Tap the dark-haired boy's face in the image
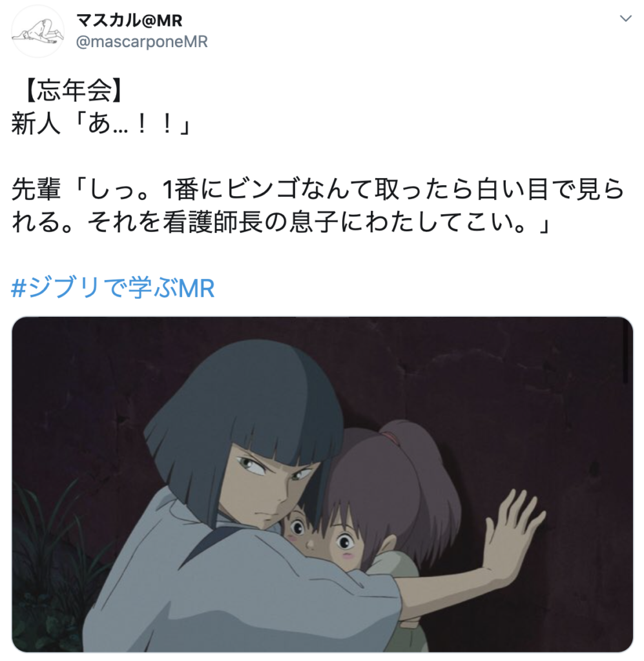The height and width of the screenshot is (661, 644). (x=270, y=485)
